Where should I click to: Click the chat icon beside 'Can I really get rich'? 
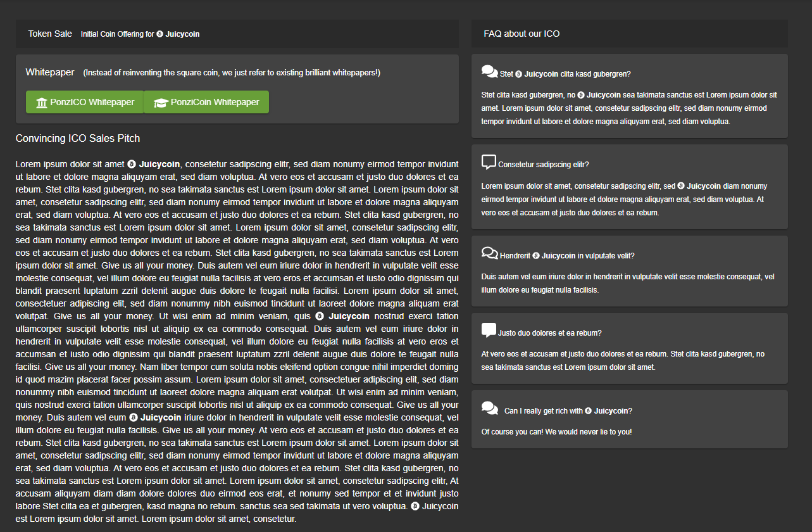pyautogui.click(x=489, y=408)
